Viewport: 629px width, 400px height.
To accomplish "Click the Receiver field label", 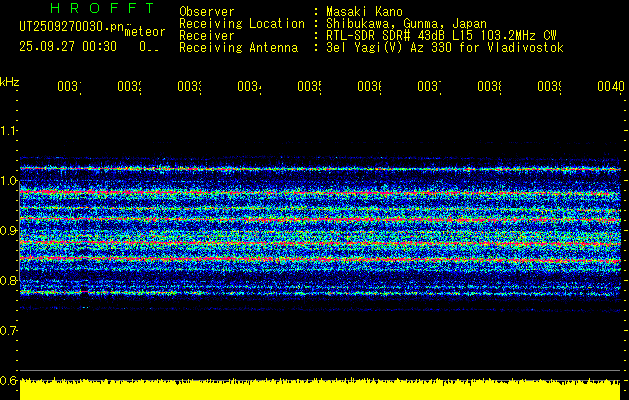I will pos(207,36).
